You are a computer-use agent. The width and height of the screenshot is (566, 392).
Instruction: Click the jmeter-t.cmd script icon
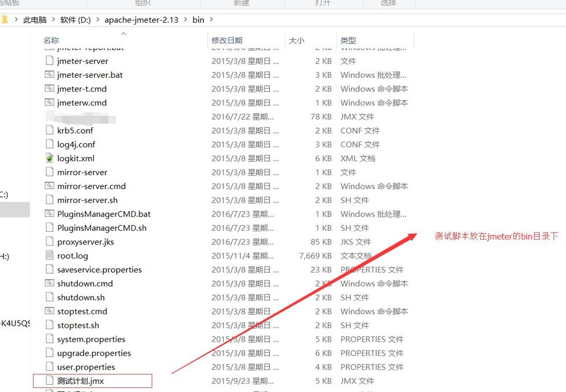pyautogui.click(x=49, y=88)
